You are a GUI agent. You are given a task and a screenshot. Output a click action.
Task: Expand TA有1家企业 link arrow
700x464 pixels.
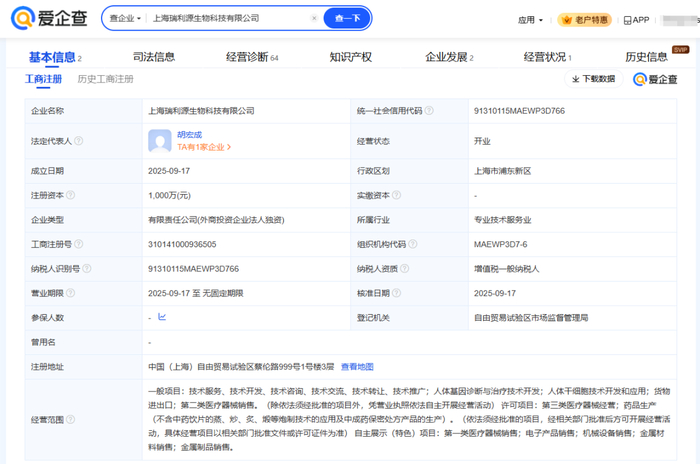click(x=230, y=147)
